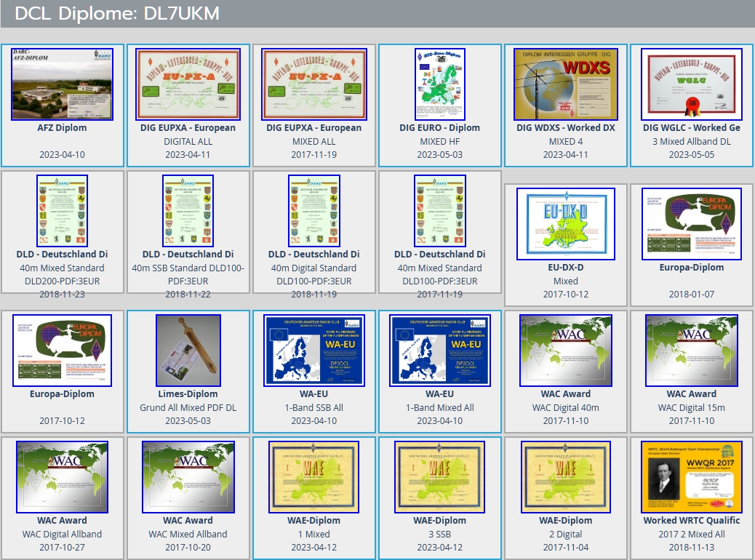The image size is (755, 560).
Task: Follow the DIG EUPXA title above MIXED ALL
Action: tap(314, 127)
